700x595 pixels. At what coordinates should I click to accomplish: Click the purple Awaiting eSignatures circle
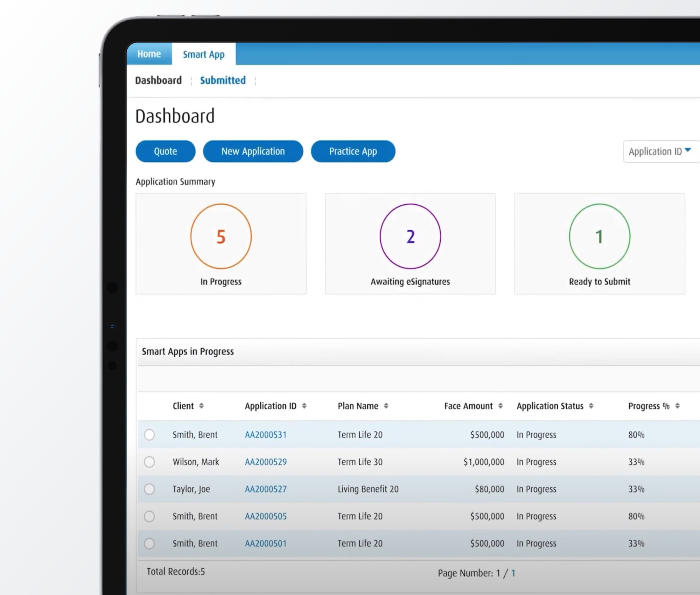pyautogui.click(x=410, y=236)
